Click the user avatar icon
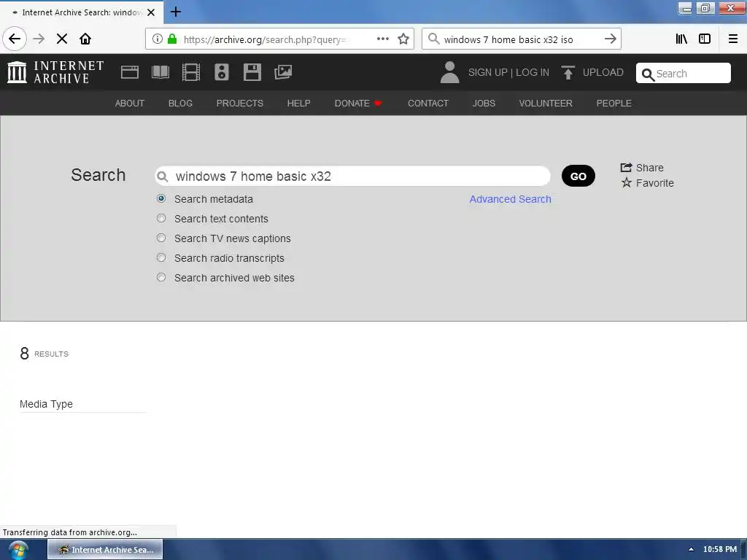Image resolution: width=747 pixels, height=560 pixels. (449, 72)
